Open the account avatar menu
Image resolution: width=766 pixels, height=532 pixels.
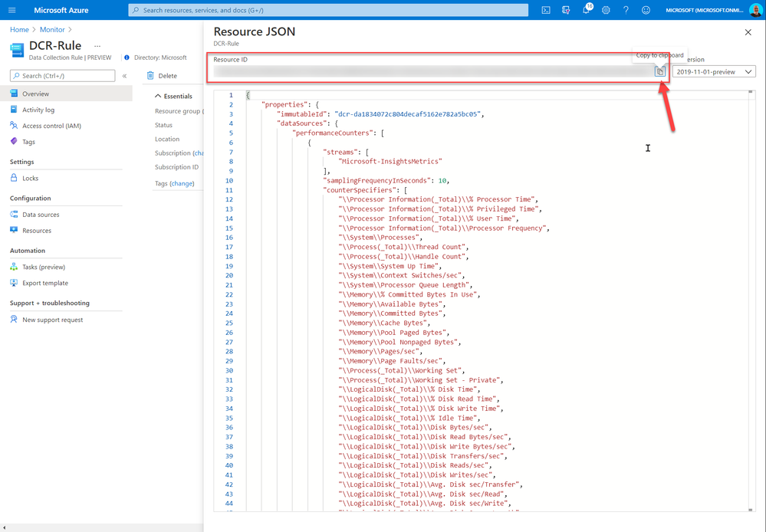(x=755, y=10)
